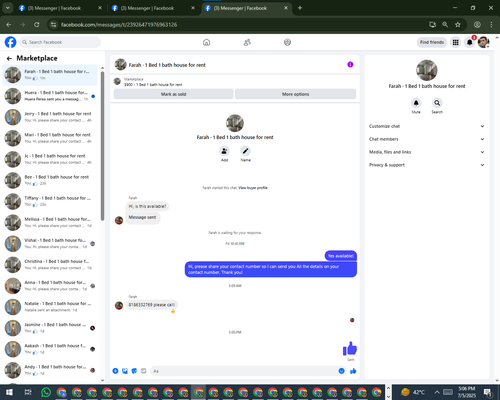Click the conversation list scrollbar

102,147
